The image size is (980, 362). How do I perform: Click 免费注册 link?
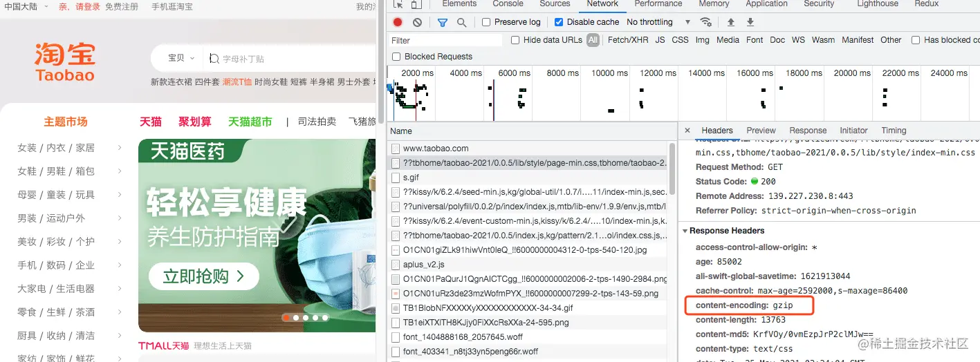[122, 6]
